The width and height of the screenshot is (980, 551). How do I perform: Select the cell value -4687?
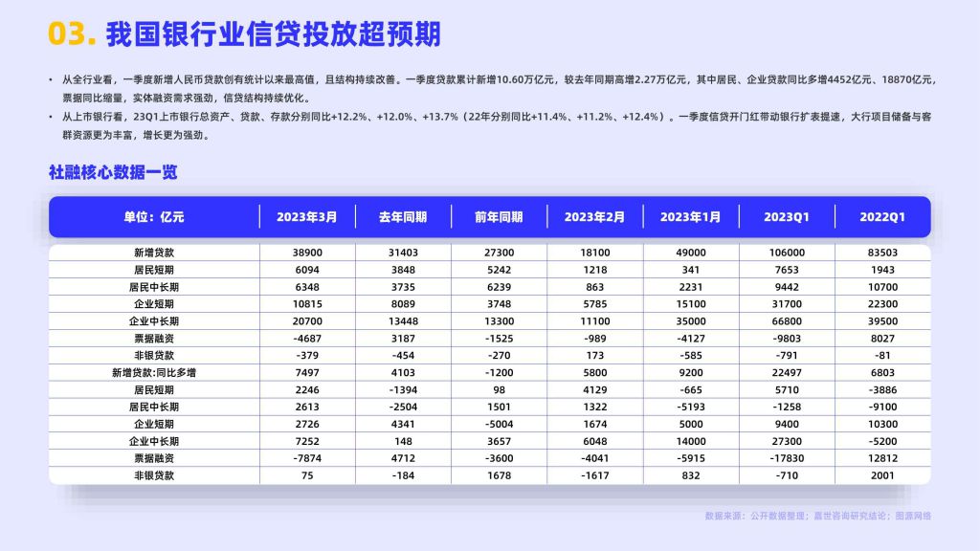tap(307, 338)
